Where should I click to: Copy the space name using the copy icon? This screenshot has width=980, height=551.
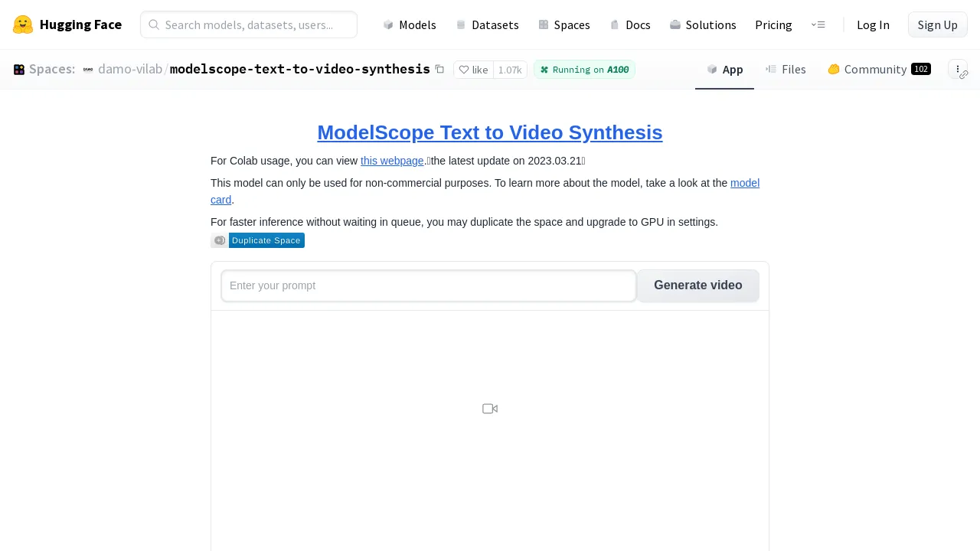click(439, 69)
